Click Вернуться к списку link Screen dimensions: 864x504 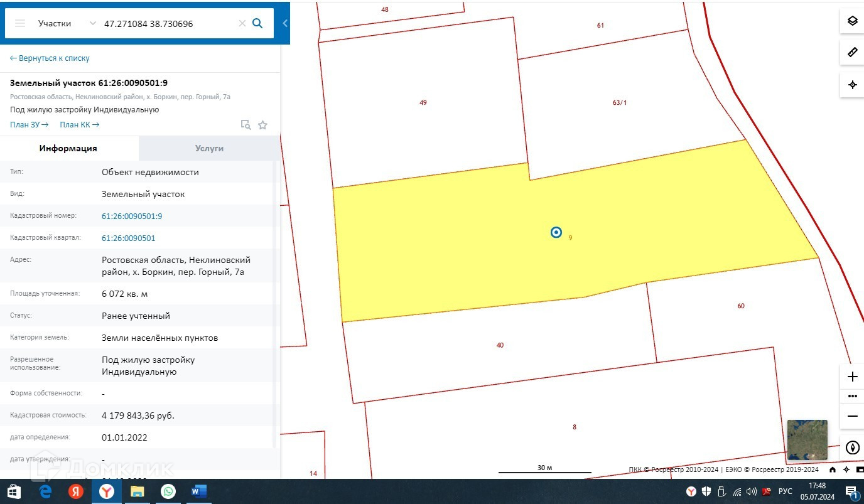(50, 58)
